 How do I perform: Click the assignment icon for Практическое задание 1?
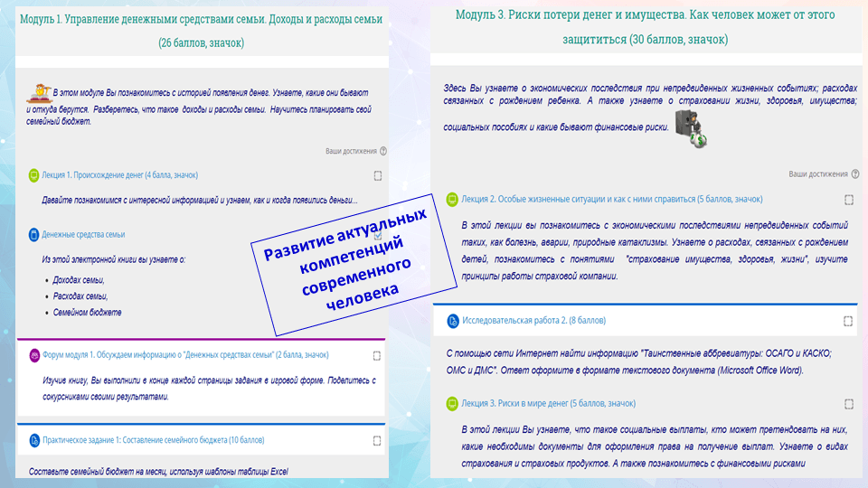pos(34,440)
